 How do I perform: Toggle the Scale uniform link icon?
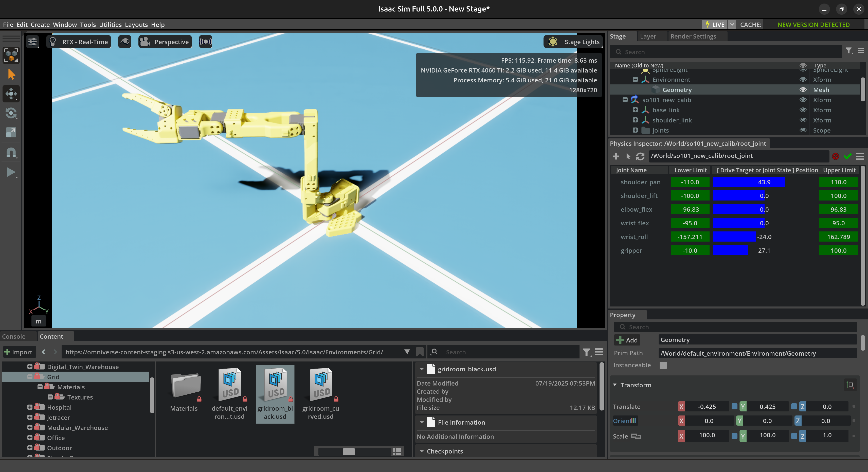(x=636, y=436)
